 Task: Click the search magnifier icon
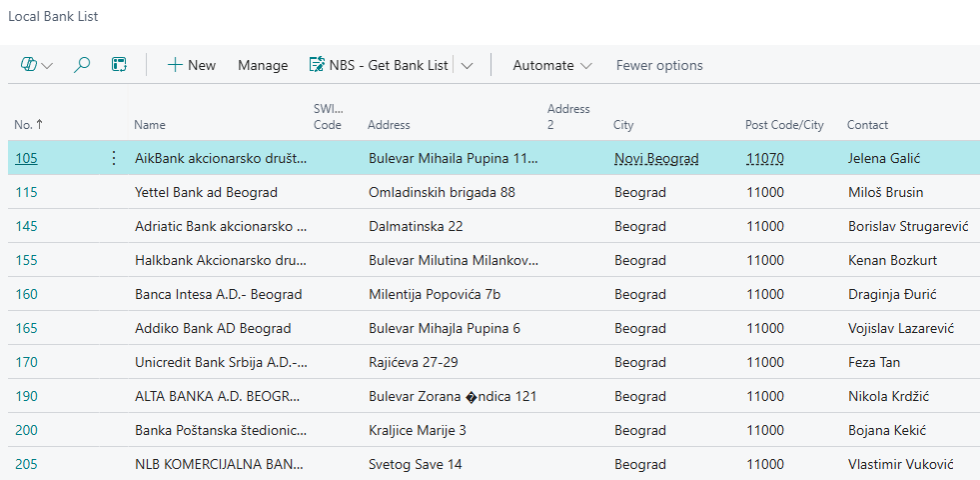coord(83,65)
